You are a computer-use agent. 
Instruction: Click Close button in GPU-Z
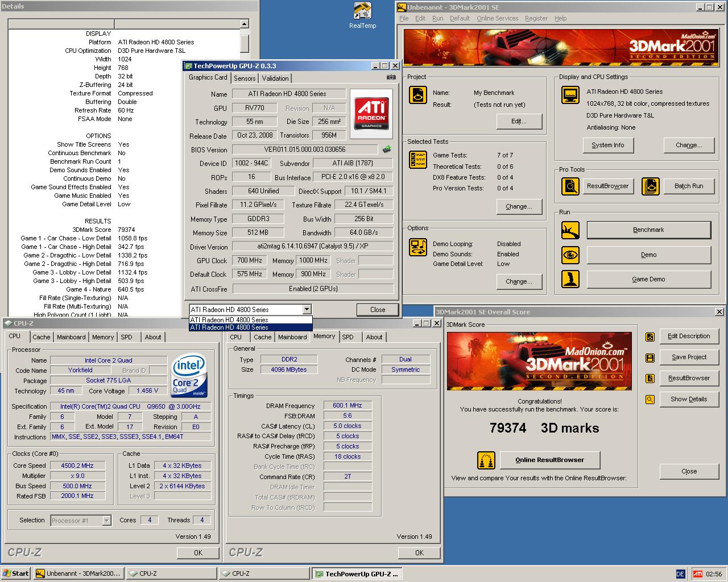tap(378, 310)
